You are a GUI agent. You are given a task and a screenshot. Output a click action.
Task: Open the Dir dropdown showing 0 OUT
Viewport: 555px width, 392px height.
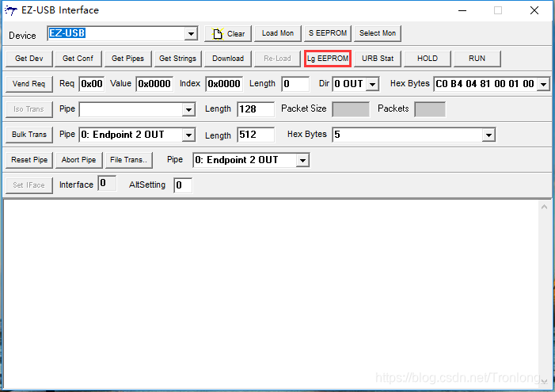coord(372,84)
